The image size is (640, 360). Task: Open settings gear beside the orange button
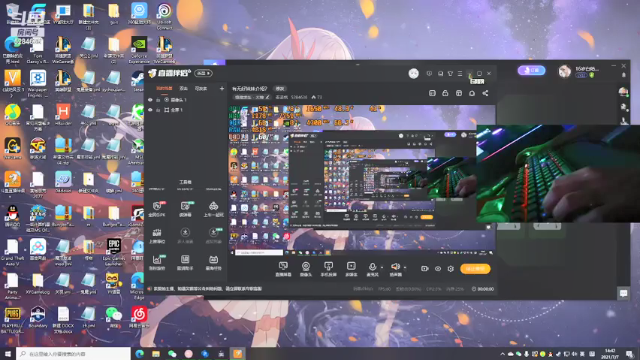[x=451, y=269]
